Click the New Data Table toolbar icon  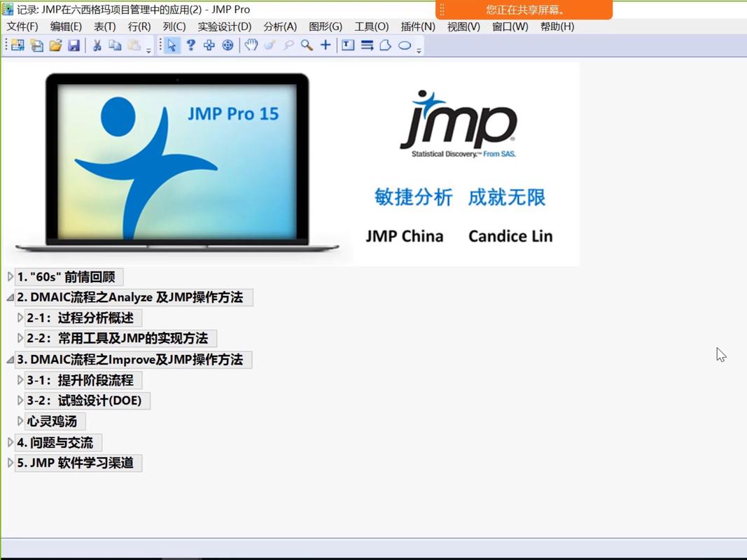point(18,45)
